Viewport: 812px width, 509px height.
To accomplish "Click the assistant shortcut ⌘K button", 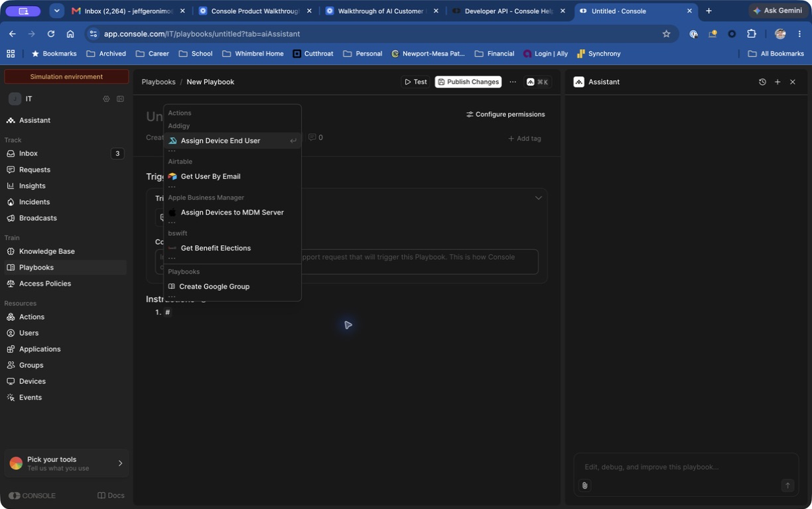I will pyautogui.click(x=537, y=82).
